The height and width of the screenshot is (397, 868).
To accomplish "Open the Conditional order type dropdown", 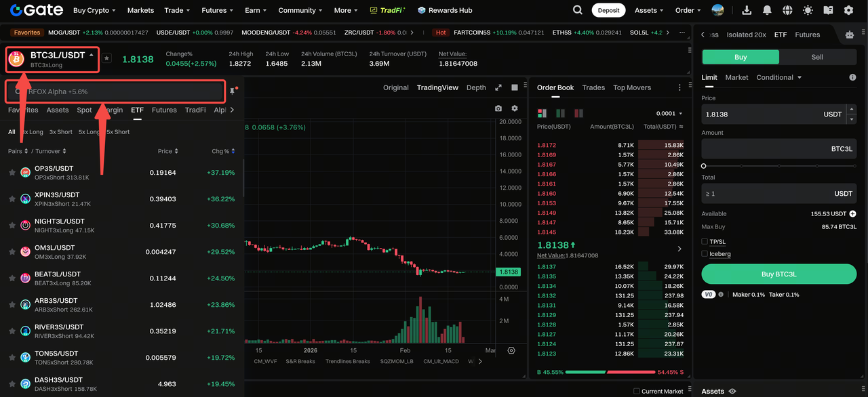I will (x=779, y=77).
